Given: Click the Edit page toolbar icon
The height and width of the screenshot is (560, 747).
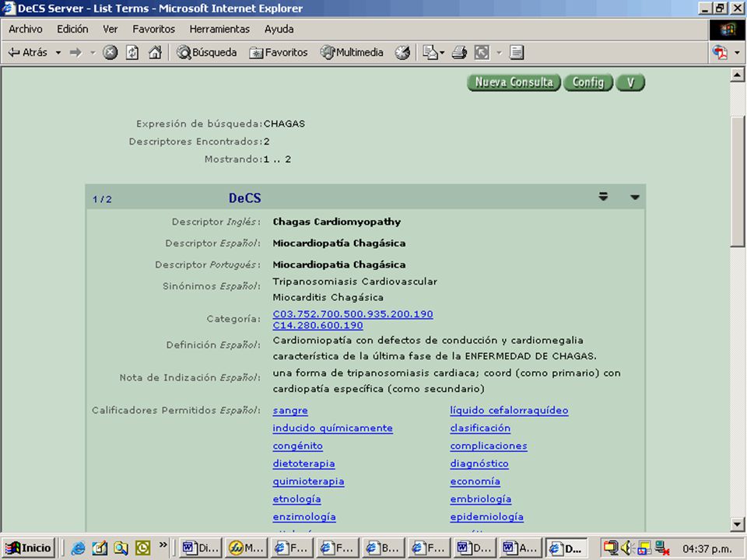Looking at the screenshot, I should coord(482,52).
